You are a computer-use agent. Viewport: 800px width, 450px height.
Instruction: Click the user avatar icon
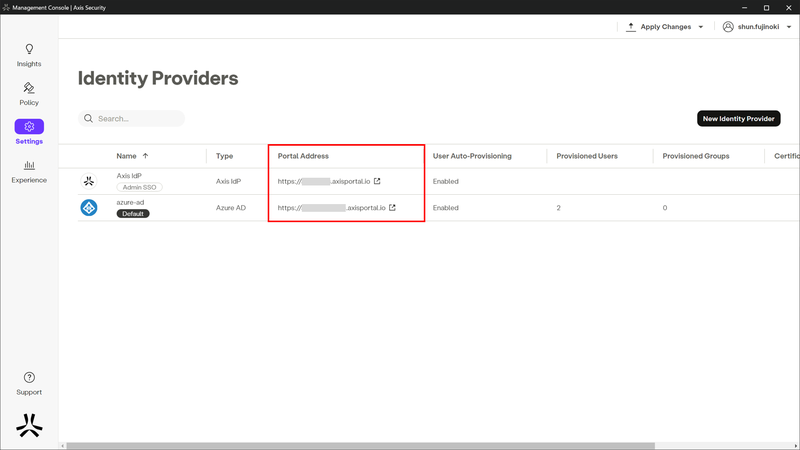point(728,27)
